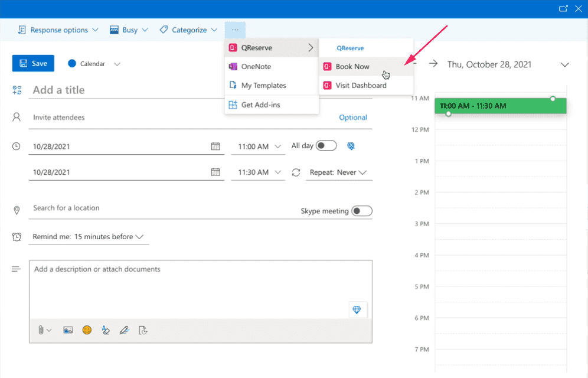The image size is (588, 378).
Task: Enable the Skype meeting toggle
Action: click(x=362, y=211)
